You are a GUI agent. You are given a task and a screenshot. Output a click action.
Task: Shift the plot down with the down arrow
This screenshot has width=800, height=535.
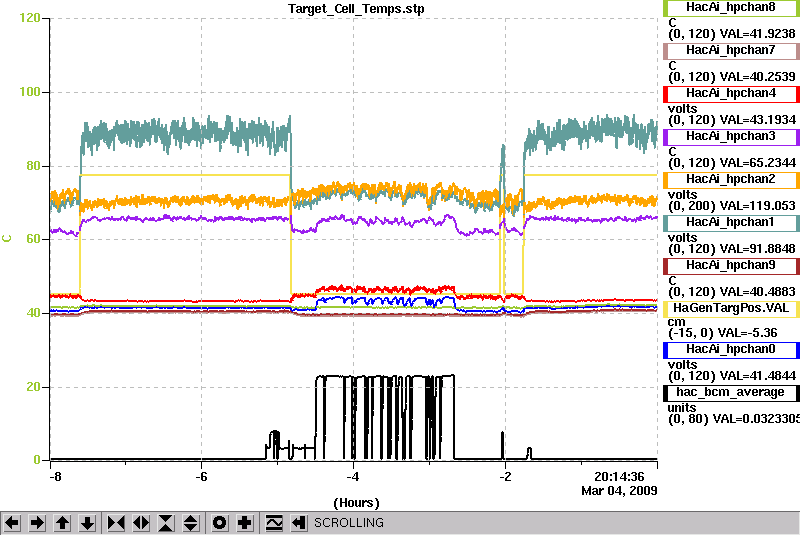(x=87, y=523)
